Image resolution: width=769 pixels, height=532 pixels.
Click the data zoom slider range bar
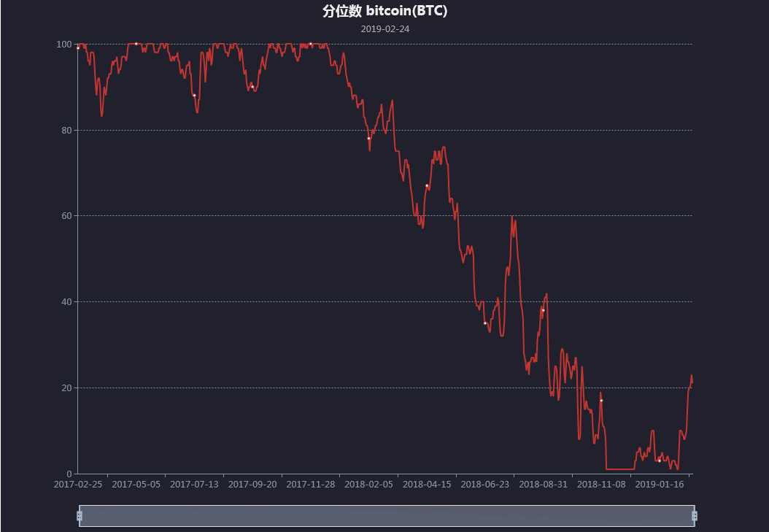[x=387, y=516]
